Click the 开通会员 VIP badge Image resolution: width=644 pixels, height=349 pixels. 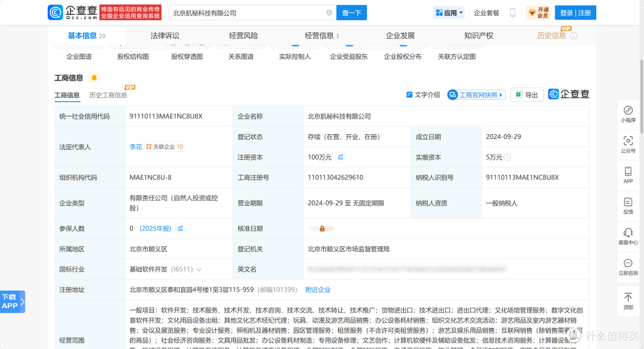538,13
